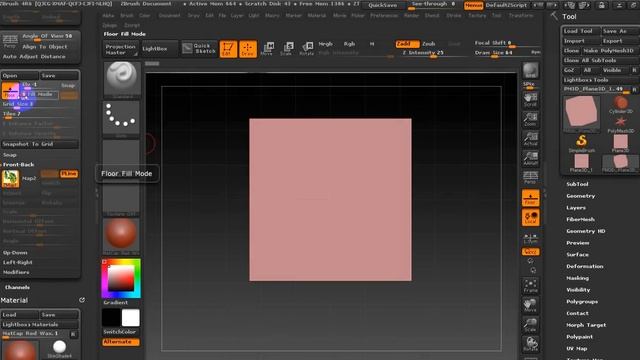The height and width of the screenshot is (360, 640).
Task: Click the Frame icon in right shelf
Action: 530,286
